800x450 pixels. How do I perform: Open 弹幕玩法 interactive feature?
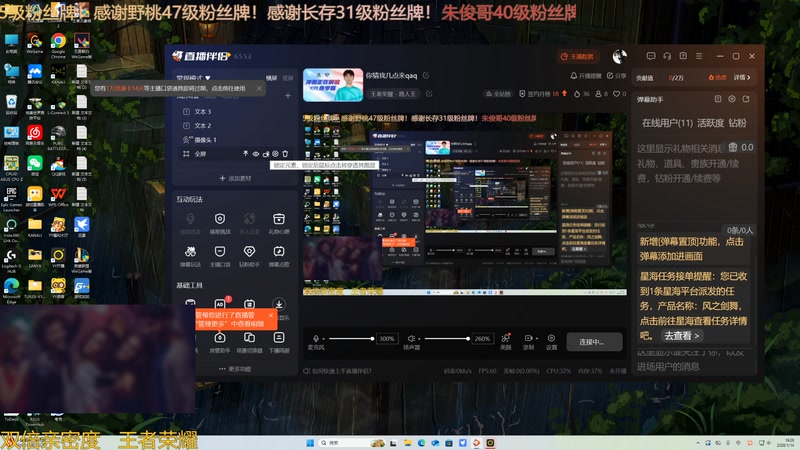190,256
